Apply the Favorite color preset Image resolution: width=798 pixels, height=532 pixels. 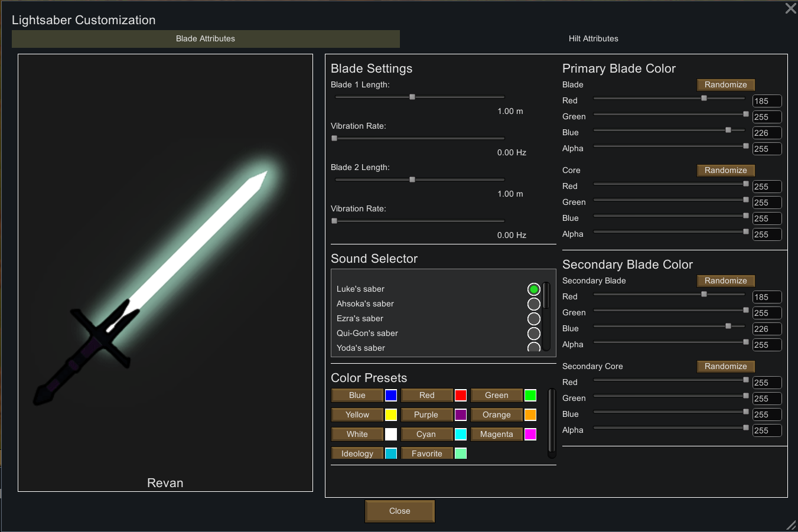427,453
